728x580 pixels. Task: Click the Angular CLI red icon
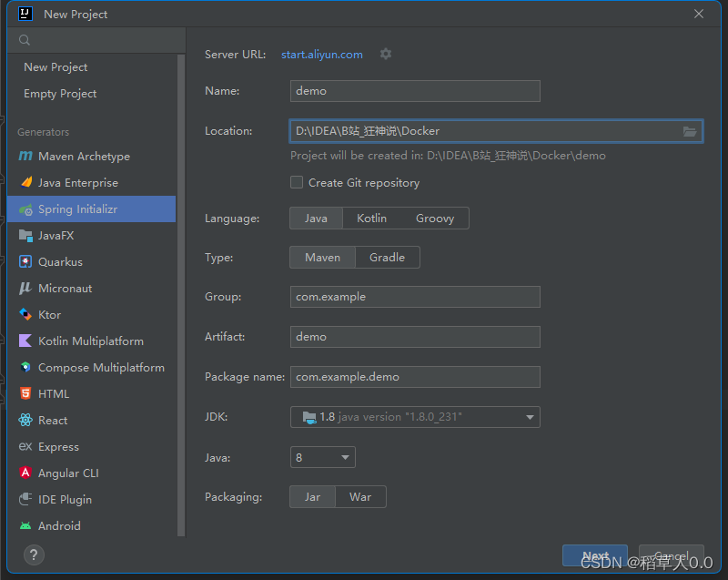[x=25, y=473]
